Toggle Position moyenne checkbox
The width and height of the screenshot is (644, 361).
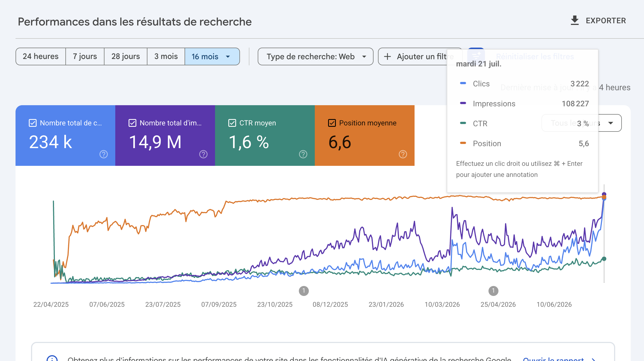click(x=332, y=123)
